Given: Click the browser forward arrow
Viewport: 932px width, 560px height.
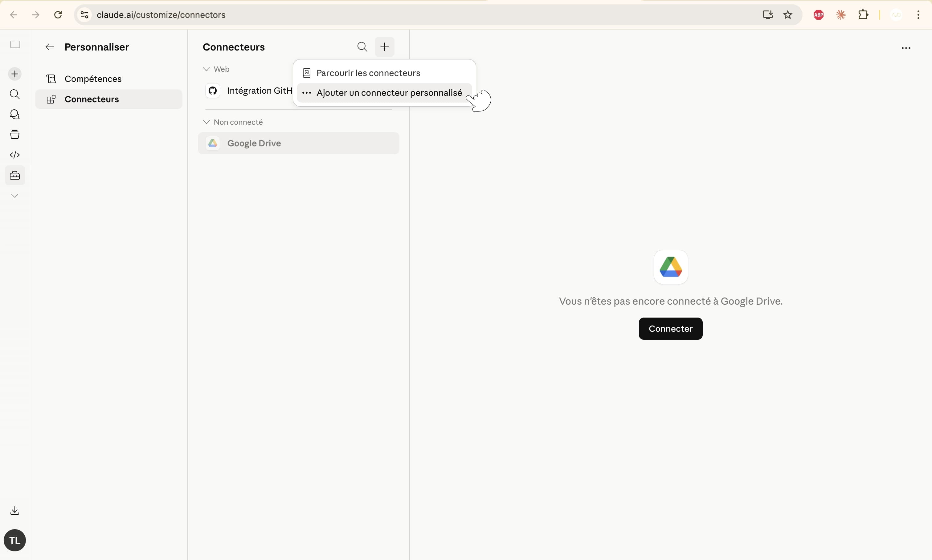Looking at the screenshot, I should 35,15.
